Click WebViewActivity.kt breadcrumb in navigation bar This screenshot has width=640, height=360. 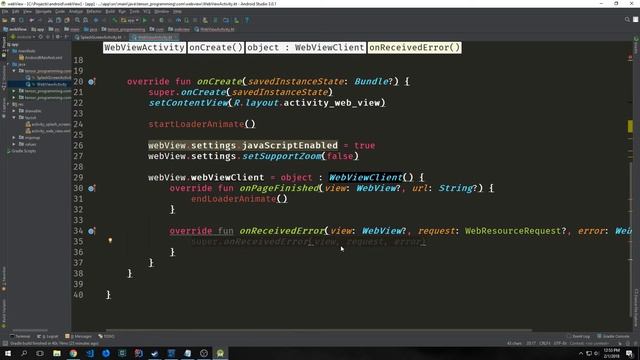pyautogui.click(x=215, y=29)
